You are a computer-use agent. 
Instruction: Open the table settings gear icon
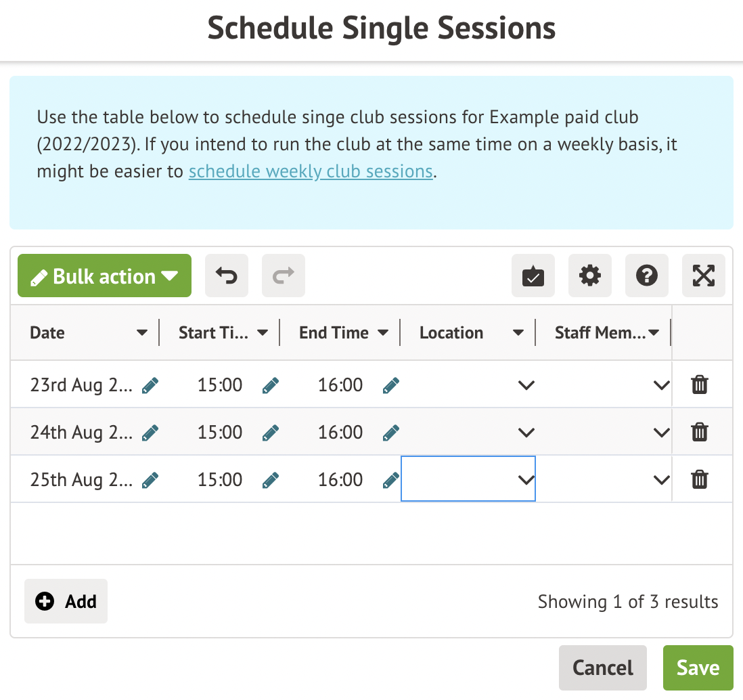click(590, 276)
